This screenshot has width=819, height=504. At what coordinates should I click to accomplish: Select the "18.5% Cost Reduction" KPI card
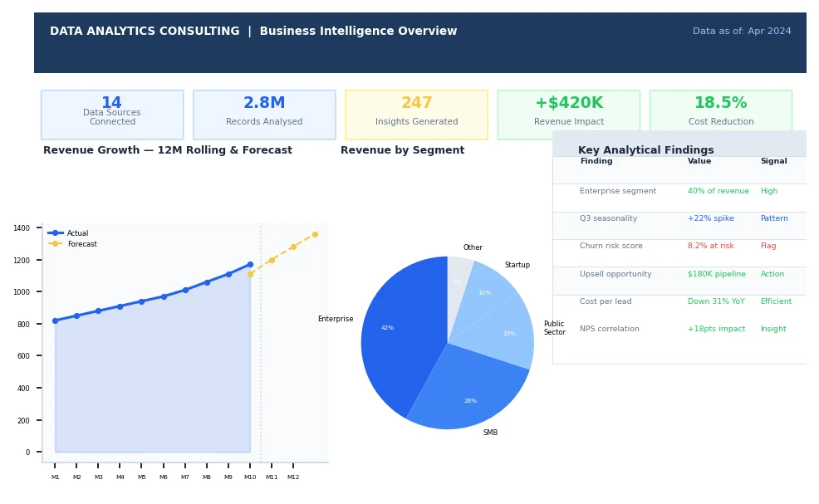[721, 115]
